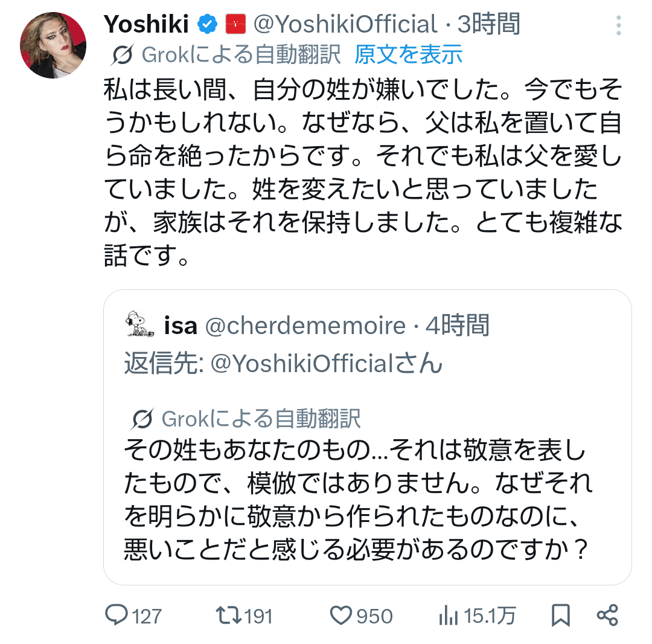Click the 4時間 timestamp on the quoted tweet

click(456, 326)
